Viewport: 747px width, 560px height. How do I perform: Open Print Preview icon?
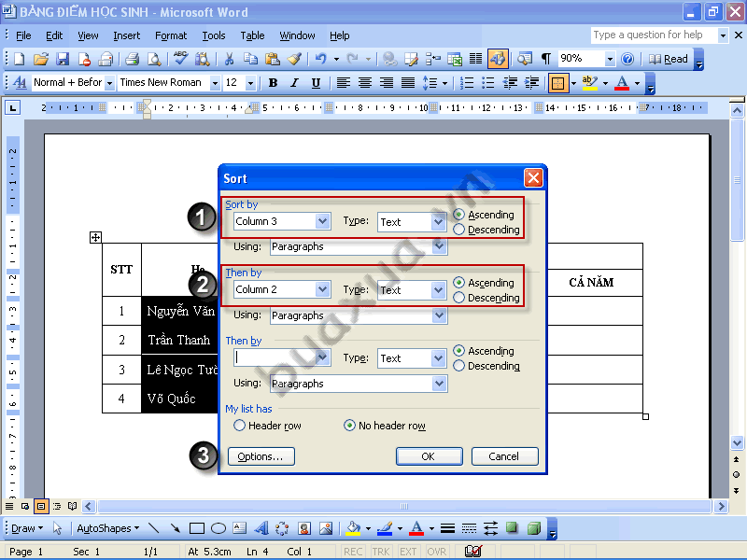click(154, 59)
